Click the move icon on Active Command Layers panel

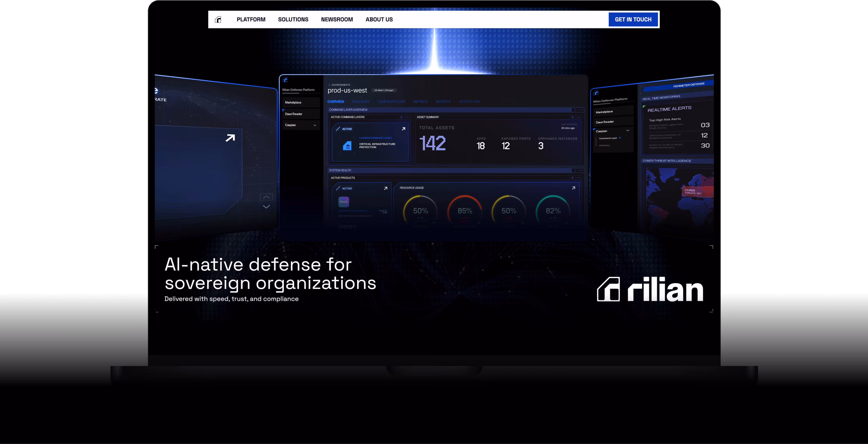coord(401,117)
